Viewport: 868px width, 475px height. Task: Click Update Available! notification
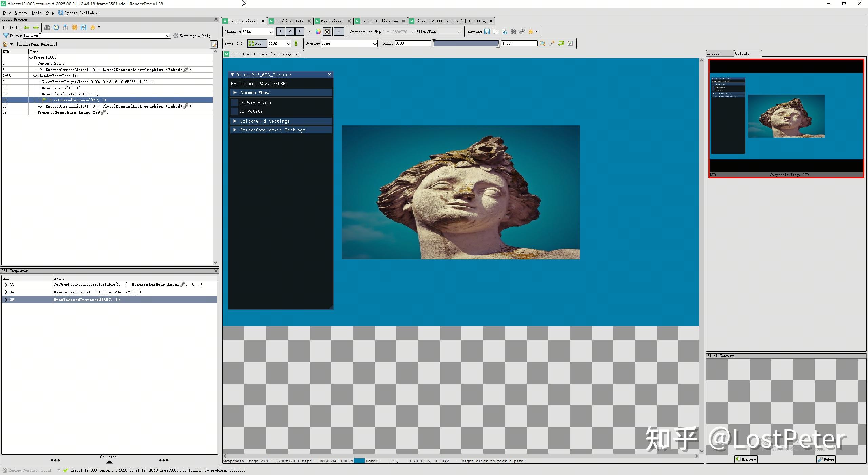click(x=79, y=13)
